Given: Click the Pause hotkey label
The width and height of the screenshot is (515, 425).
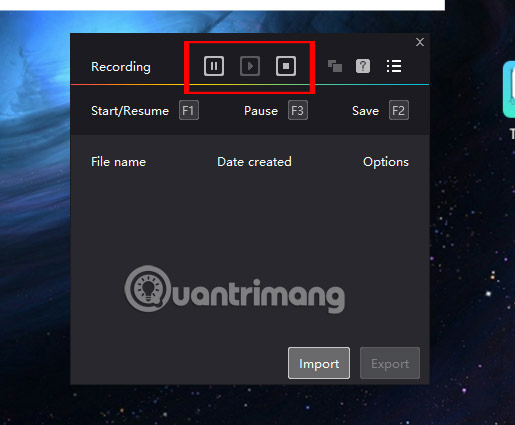Looking at the screenshot, I should coord(261,111).
